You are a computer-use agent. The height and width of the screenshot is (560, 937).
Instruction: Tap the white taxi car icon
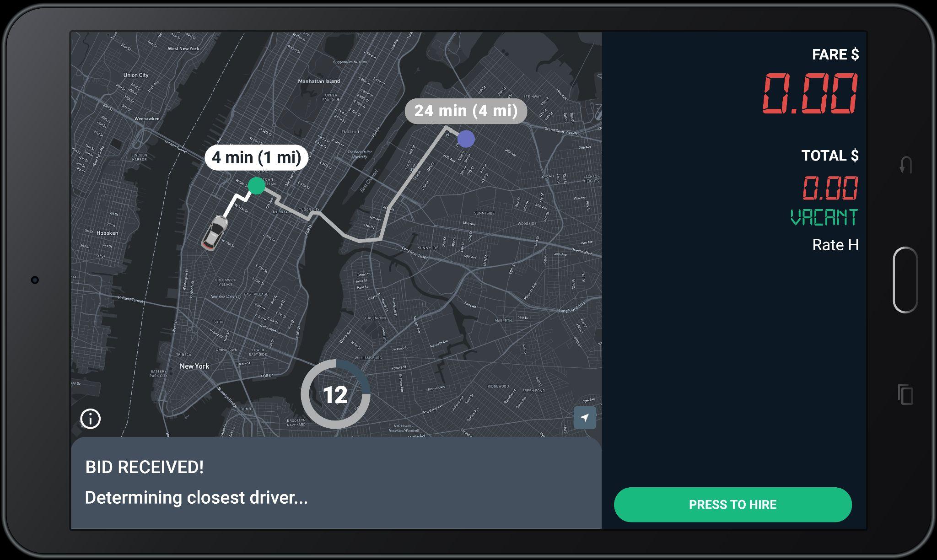tap(215, 233)
